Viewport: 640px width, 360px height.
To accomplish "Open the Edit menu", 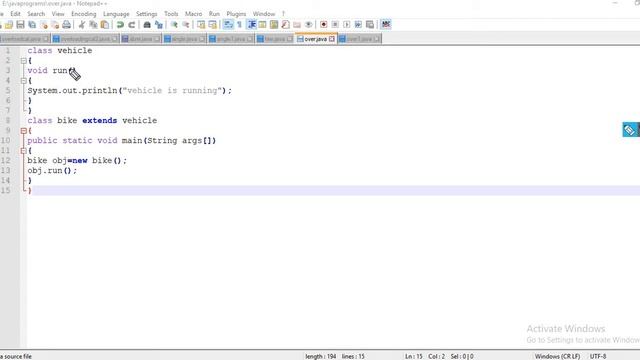I will 16,14.
